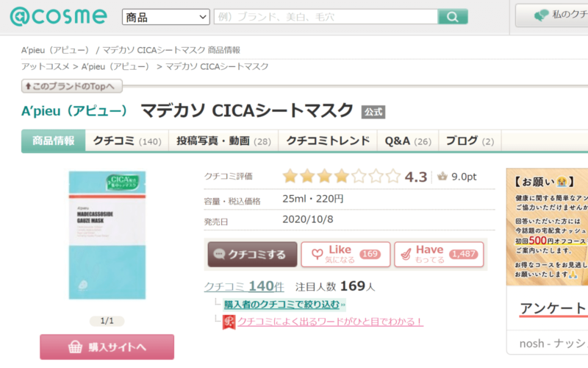Image resolution: width=588 pixels, height=368 pixels.
Task: Open クチコミ 140件 link
Action: coord(244,286)
